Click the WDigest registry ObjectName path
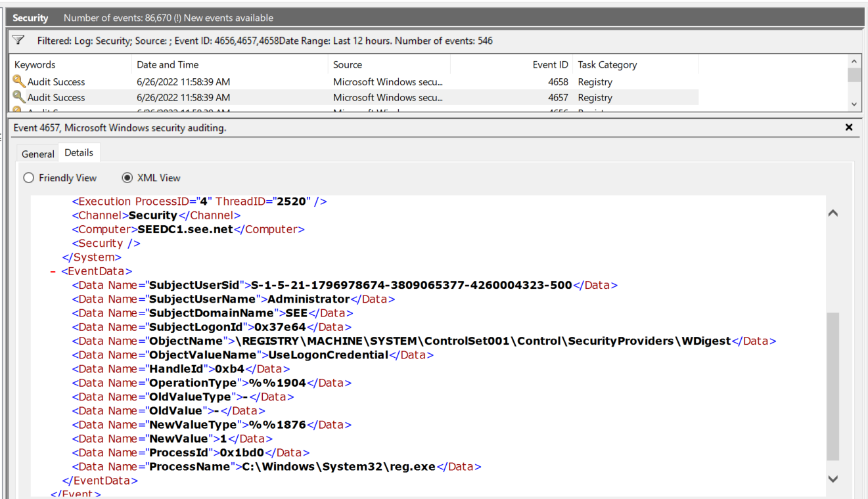868x499 pixels. pyautogui.click(x=484, y=341)
